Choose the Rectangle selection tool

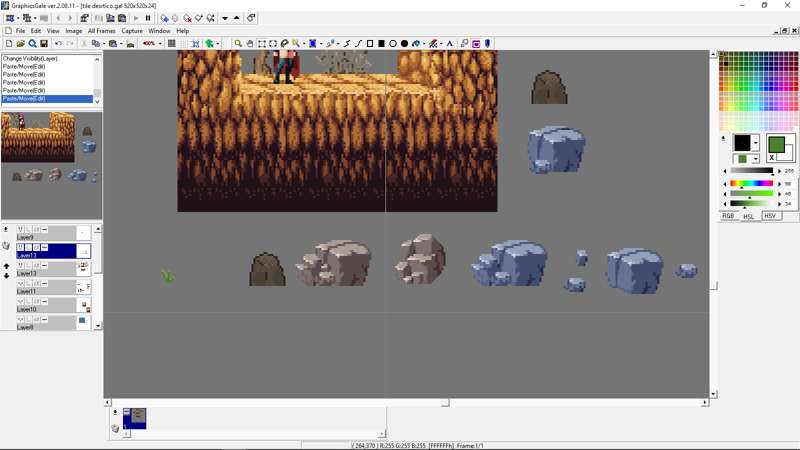coord(262,44)
